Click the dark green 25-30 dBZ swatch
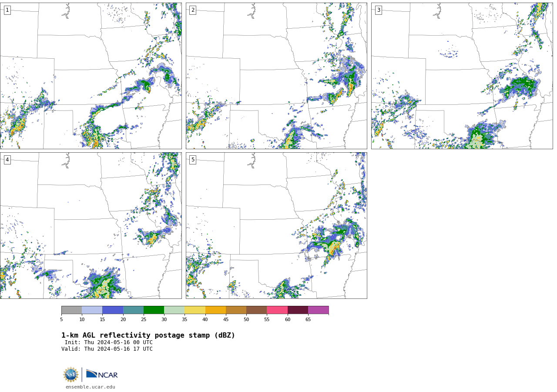557x392 pixels. pyautogui.click(x=154, y=310)
